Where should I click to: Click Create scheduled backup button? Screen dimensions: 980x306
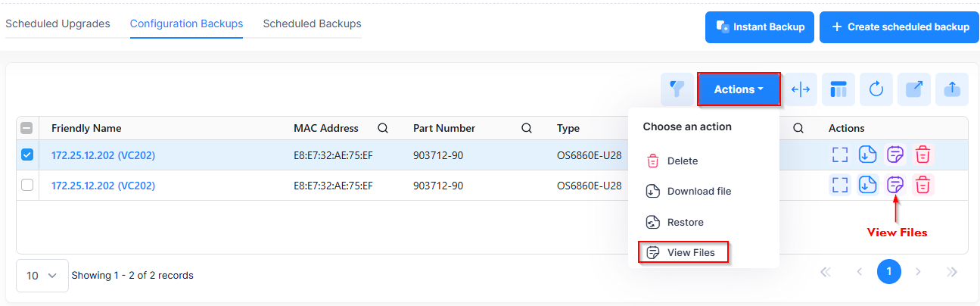899,27
